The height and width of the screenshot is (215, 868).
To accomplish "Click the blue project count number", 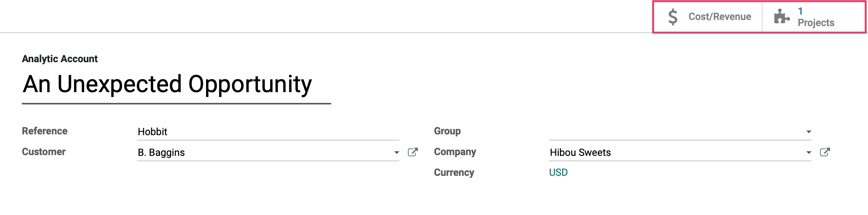I will pyautogui.click(x=800, y=11).
